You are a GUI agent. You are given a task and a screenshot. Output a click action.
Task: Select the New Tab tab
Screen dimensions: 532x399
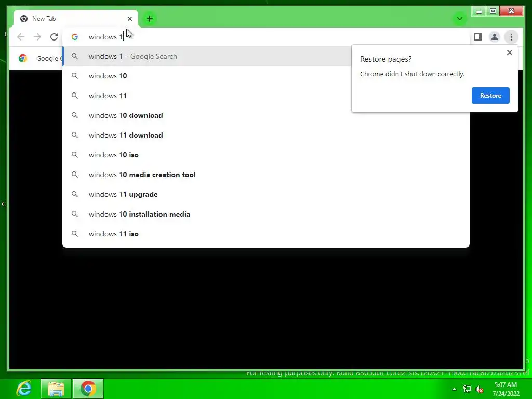[76, 19]
